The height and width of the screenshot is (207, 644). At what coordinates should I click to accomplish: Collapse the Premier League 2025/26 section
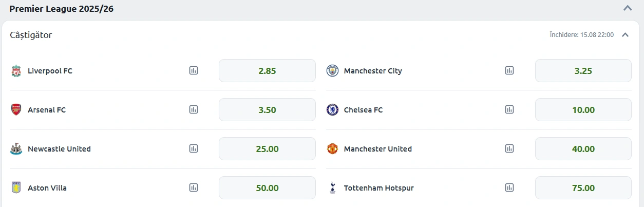tap(628, 8)
